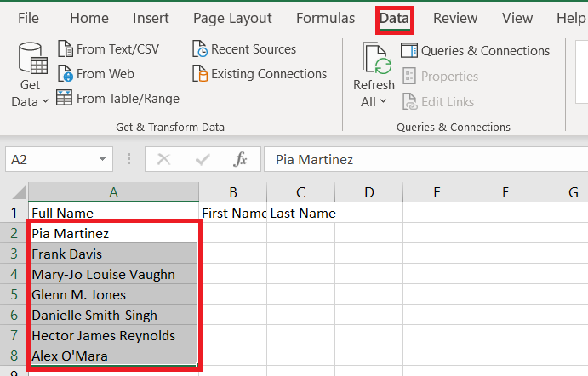
Task: Click the Get Data database icon
Action: (x=33, y=58)
